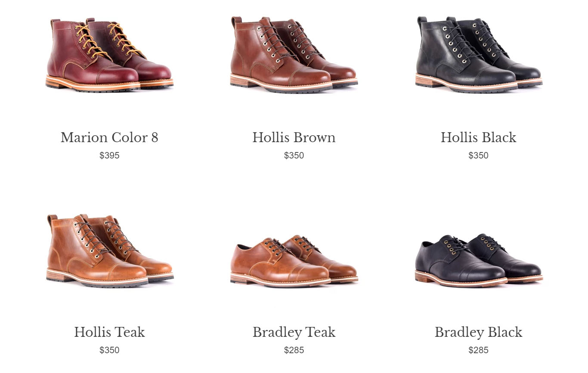The width and height of the screenshot is (588, 373).
Task: Open the Bradley Teak shoe image
Action: [294, 261]
